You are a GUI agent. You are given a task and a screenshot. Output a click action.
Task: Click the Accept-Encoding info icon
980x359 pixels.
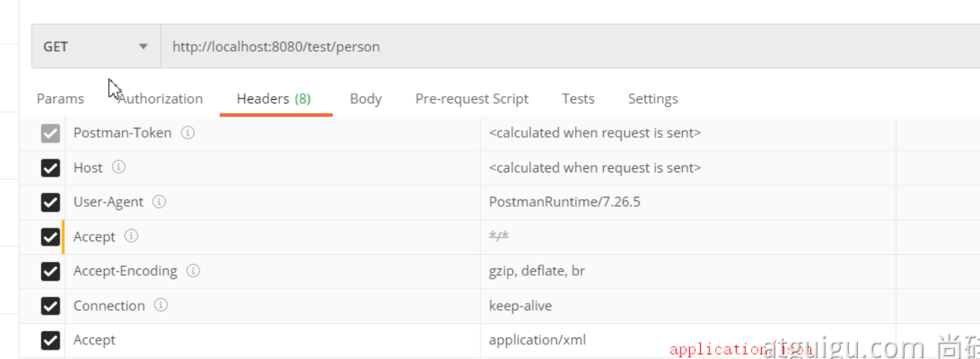tap(193, 271)
